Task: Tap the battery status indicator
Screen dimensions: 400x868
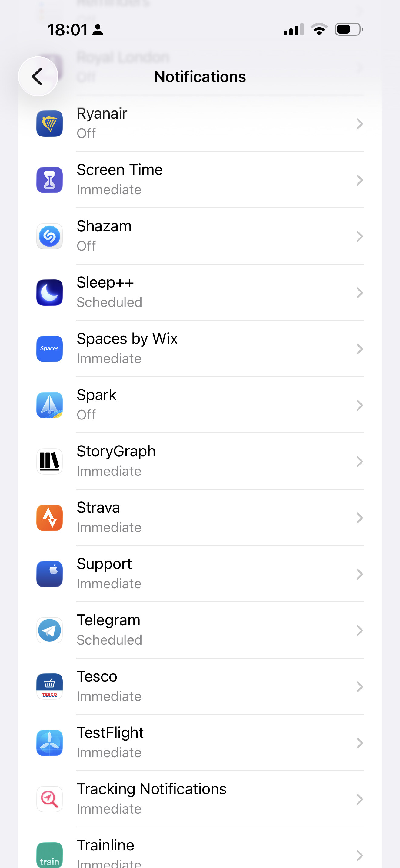Action: 349,29
